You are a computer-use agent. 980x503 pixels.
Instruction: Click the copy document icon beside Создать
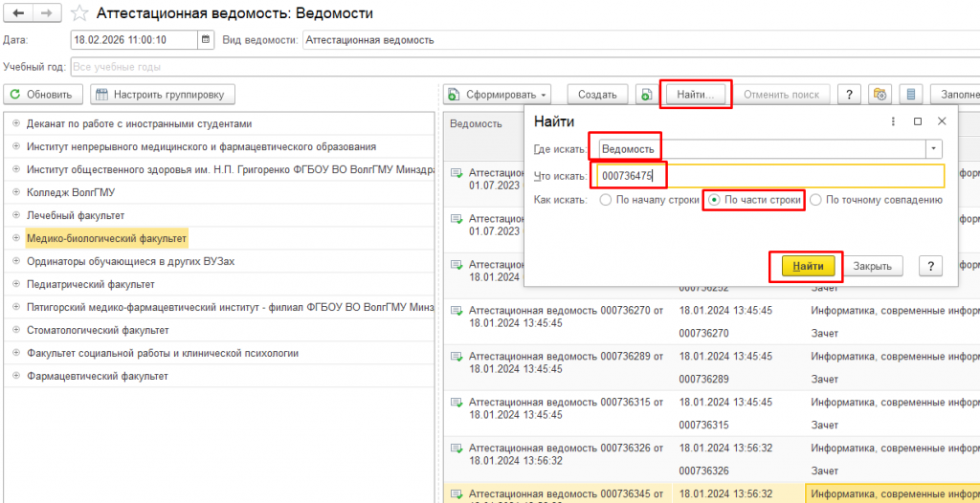pyautogui.click(x=646, y=95)
